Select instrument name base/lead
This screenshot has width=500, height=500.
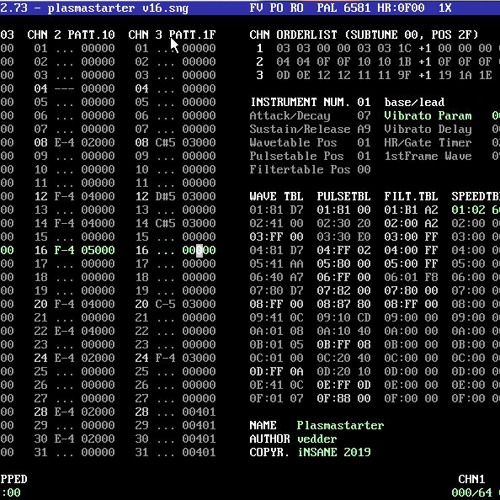point(414,102)
